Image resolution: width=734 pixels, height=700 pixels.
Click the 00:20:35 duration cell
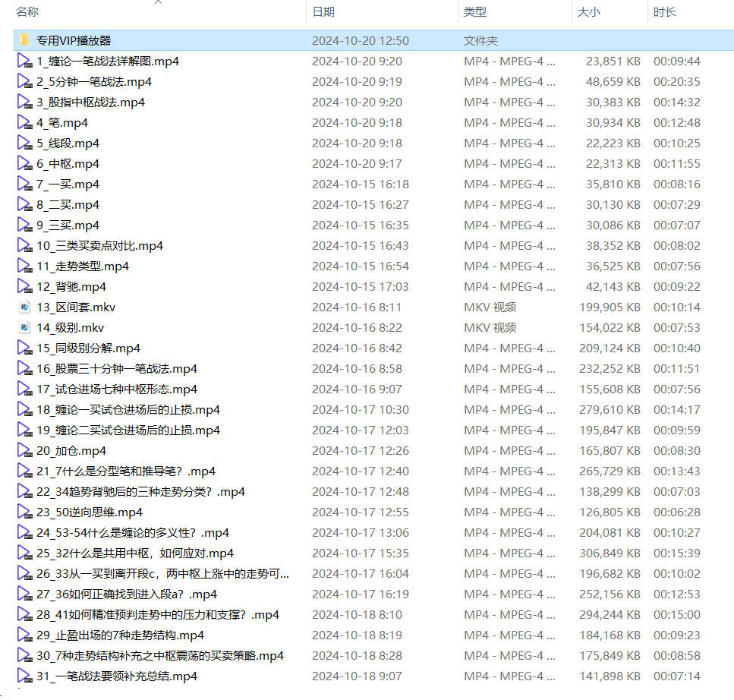point(677,82)
